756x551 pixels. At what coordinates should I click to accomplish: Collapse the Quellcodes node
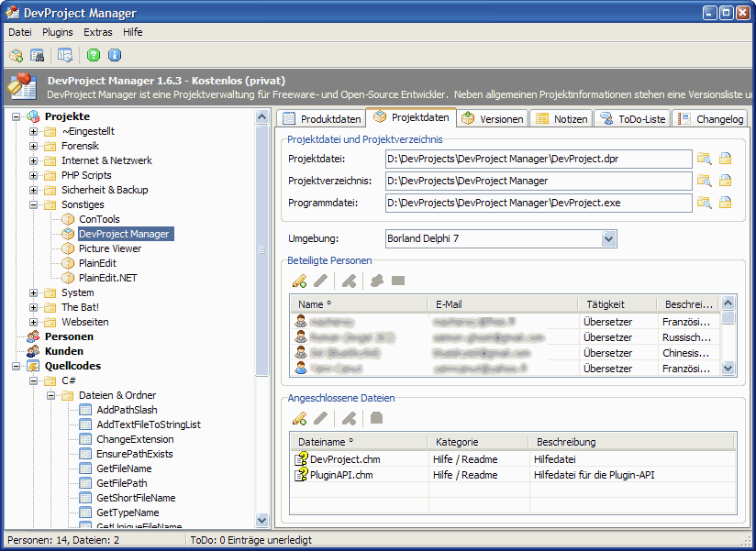tap(16, 366)
